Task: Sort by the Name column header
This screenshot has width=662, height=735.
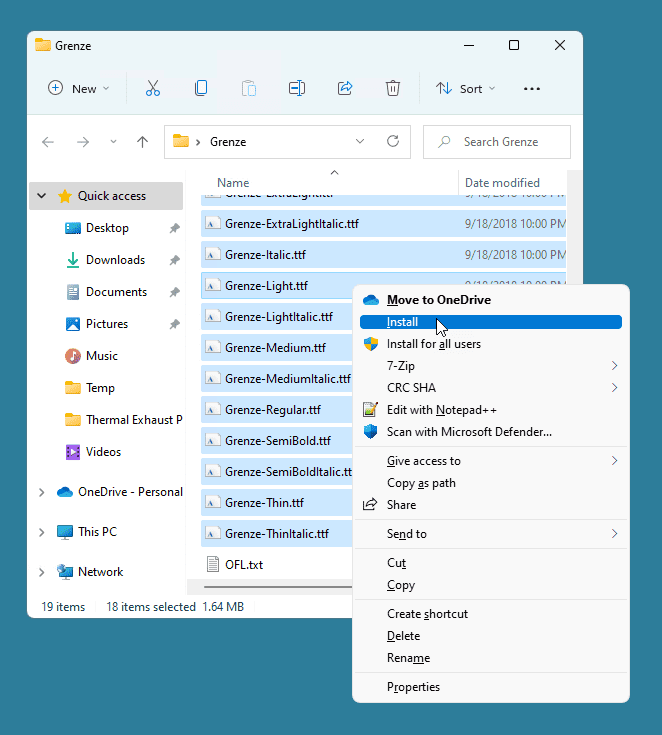Action: pos(329,182)
